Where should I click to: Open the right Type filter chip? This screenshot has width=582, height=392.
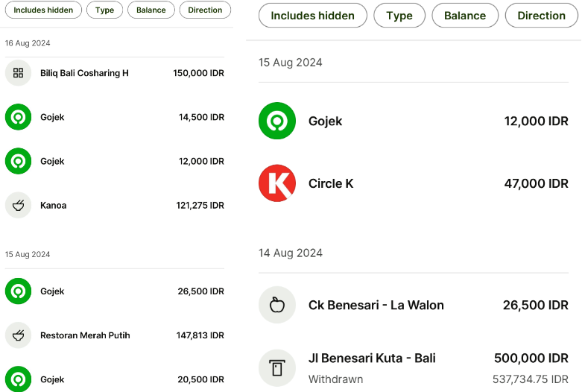coord(399,16)
